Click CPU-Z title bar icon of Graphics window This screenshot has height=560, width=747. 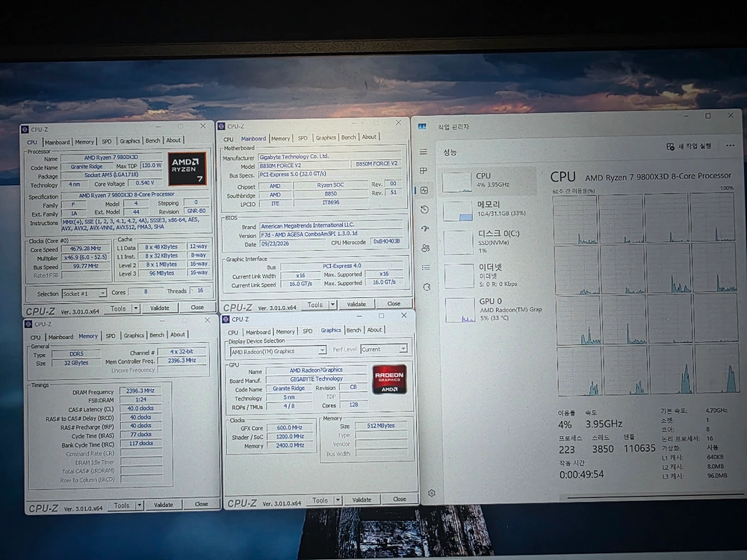pyautogui.click(x=226, y=319)
